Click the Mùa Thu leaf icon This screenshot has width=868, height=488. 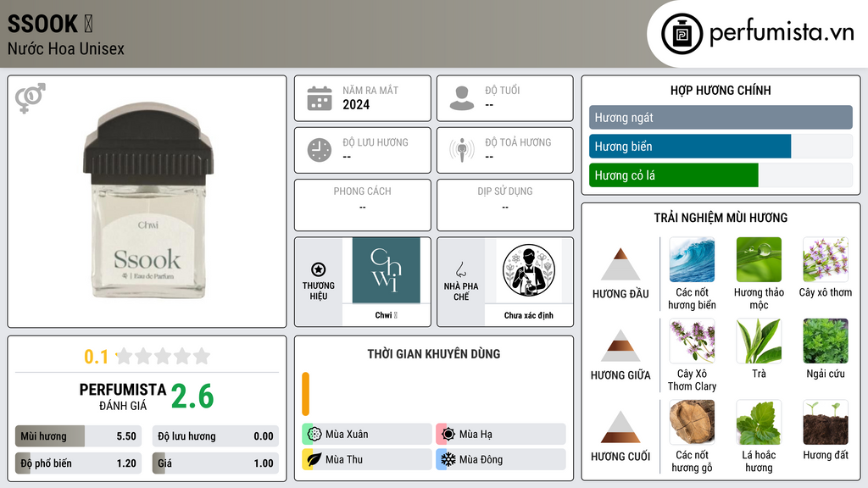pyautogui.click(x=314, y=459)
